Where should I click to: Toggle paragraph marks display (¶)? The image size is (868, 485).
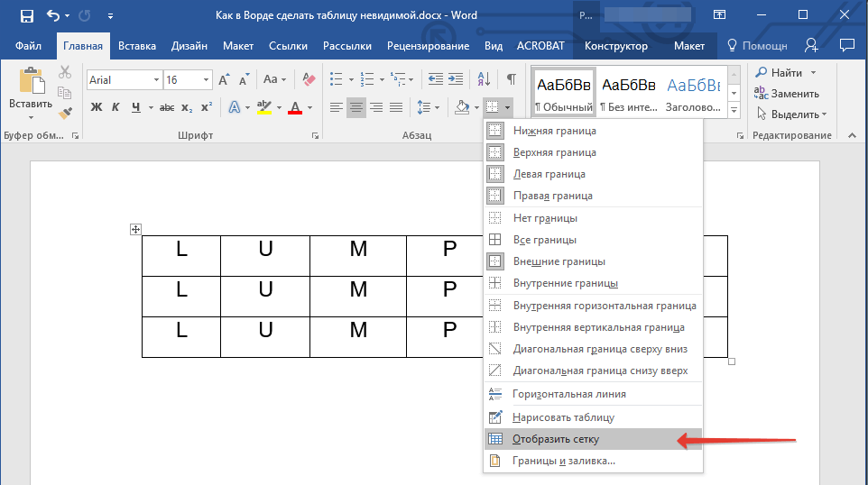pyautogui.click(x=512, y=79)
